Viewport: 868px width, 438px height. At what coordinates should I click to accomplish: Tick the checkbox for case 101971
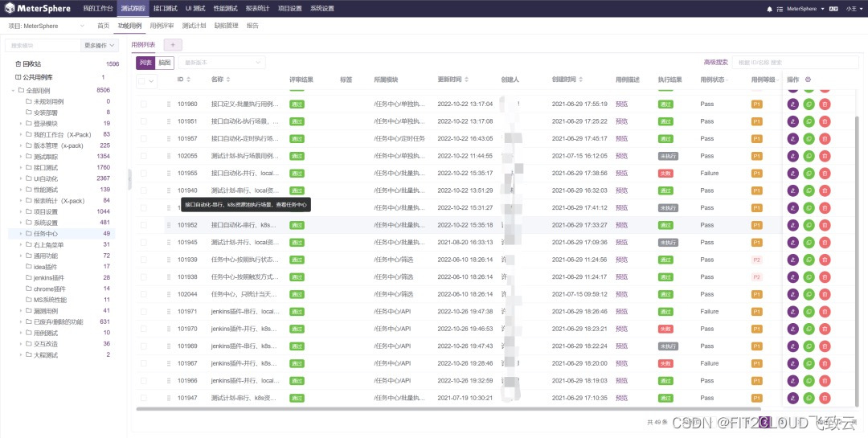point(144,311)
